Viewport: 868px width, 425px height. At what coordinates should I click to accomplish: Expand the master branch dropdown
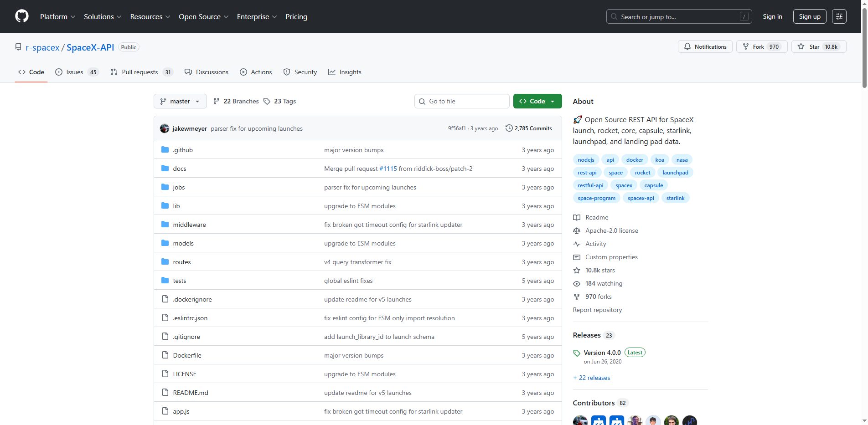pyautogui.click(x=180, y=101)
